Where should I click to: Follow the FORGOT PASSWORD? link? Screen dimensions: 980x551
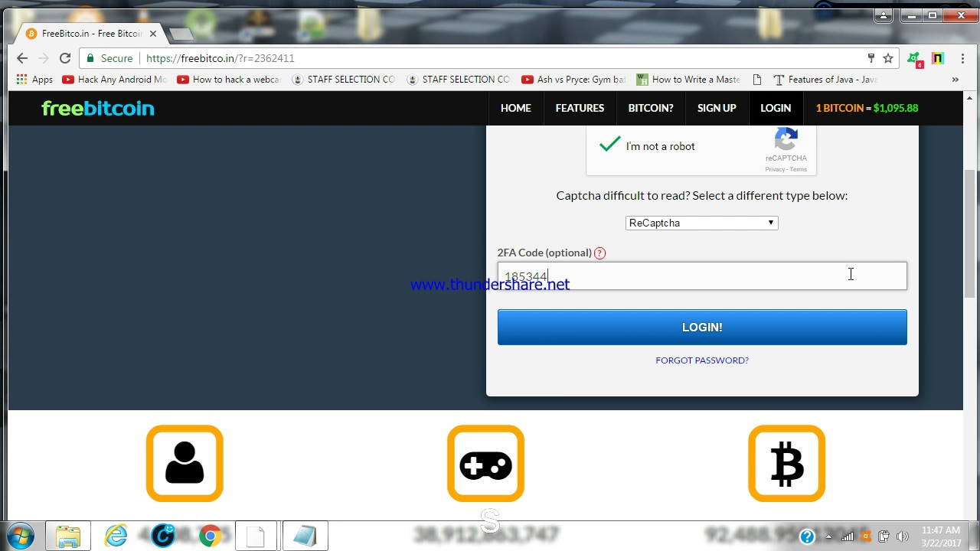coord(702,360)
